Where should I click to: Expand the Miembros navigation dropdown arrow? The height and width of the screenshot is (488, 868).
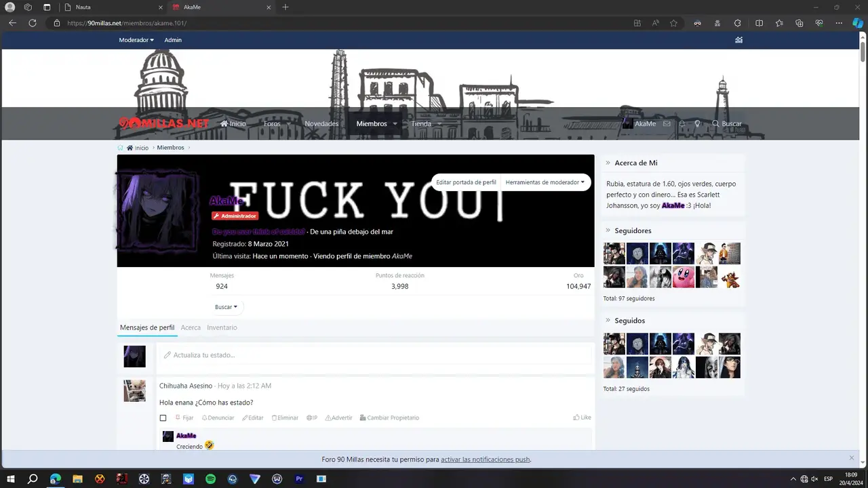(395, 124)
